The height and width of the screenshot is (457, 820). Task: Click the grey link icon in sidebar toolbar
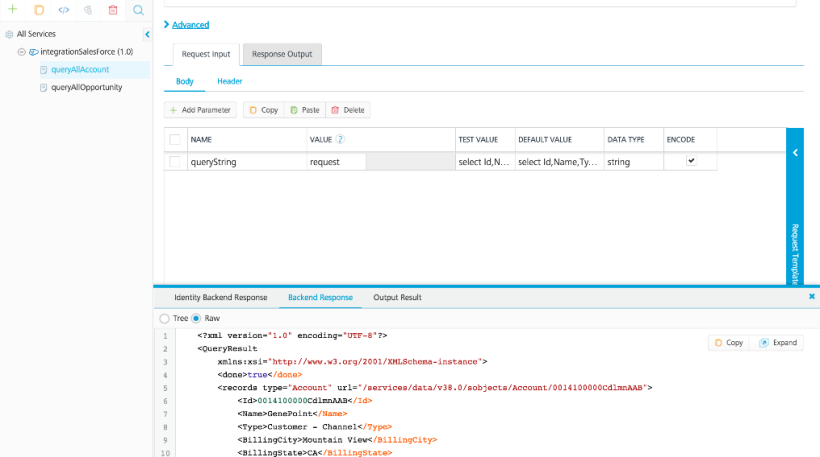[88, 10]
